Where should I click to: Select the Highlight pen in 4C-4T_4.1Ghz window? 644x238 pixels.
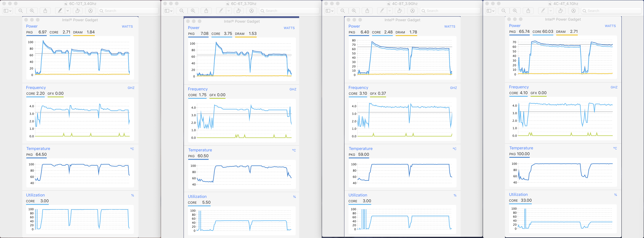(x=543, y=11)
